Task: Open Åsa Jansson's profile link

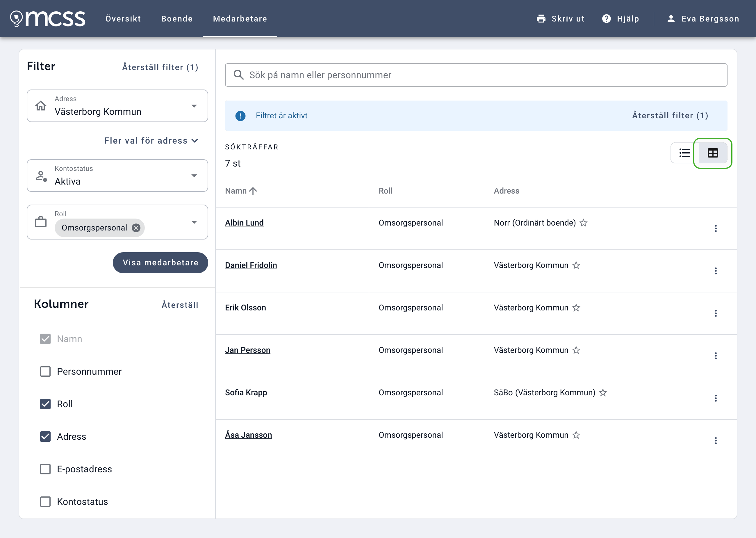Action: tap(249, 435)
